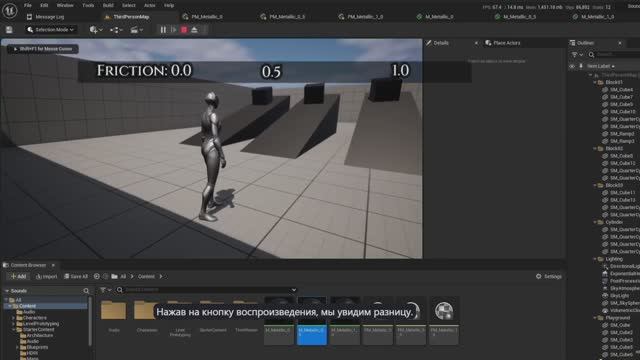Open the Select menu
This screenshot has height=360, width=640.
click(129, 5)
